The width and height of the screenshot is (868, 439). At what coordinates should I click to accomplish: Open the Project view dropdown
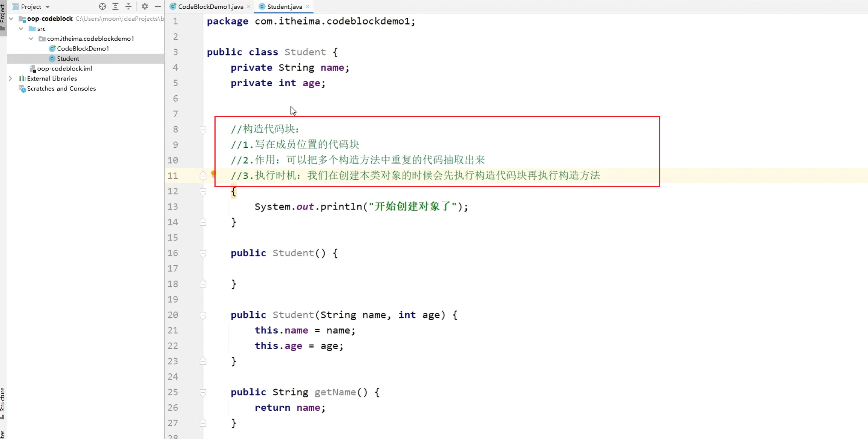click(47, 7)
